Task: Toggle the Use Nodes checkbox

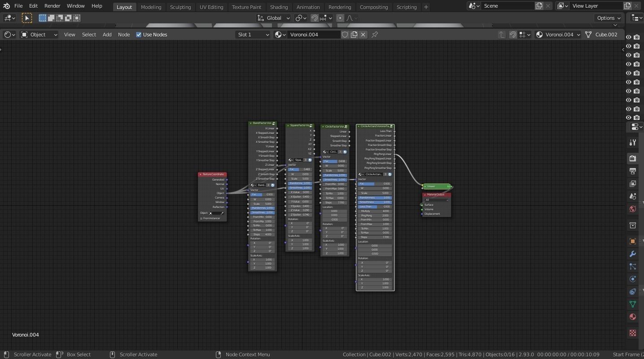Action: tap(139, 34)
